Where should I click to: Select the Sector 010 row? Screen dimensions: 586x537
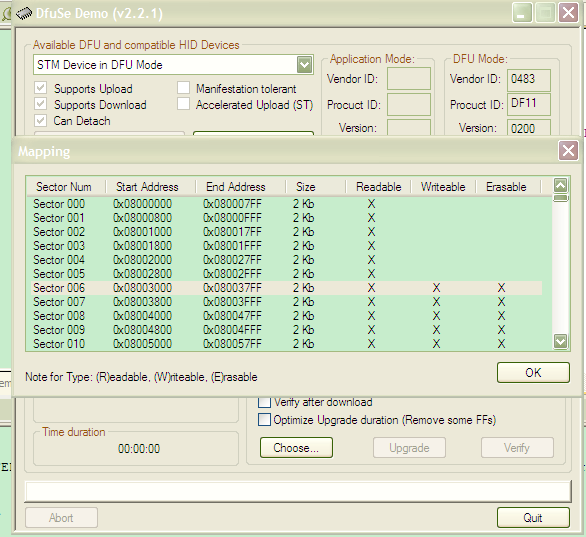[287, 344]
